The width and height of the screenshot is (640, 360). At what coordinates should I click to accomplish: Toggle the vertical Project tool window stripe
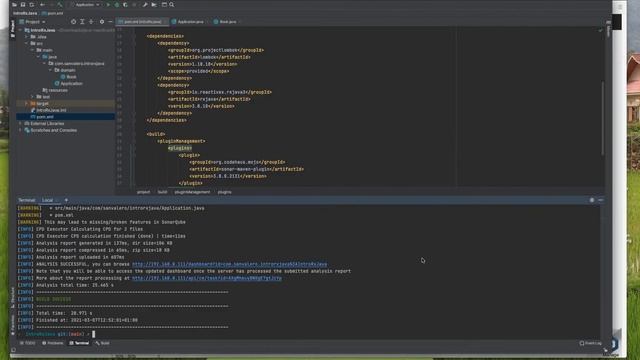click(x=12, y=29)
